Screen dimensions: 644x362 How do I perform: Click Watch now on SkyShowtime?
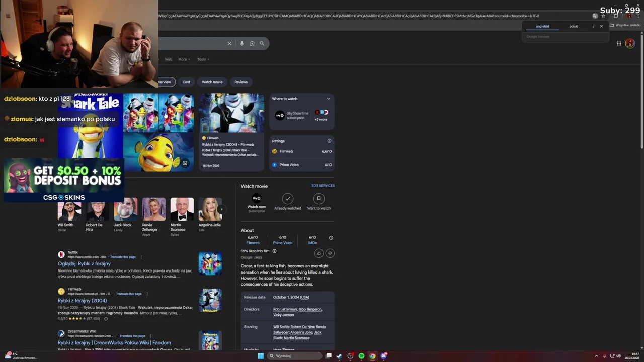pos(257,202)
